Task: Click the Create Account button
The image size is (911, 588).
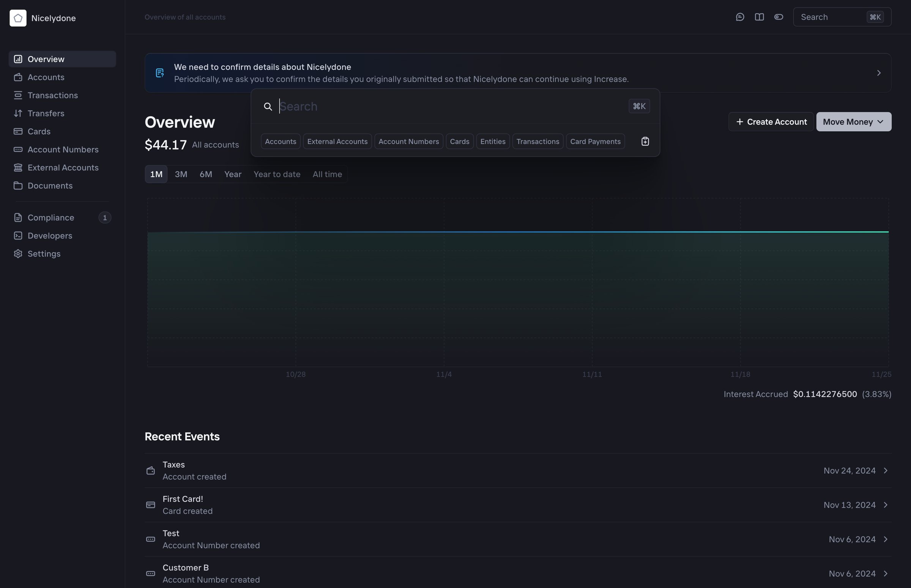Action: point(771,122)
